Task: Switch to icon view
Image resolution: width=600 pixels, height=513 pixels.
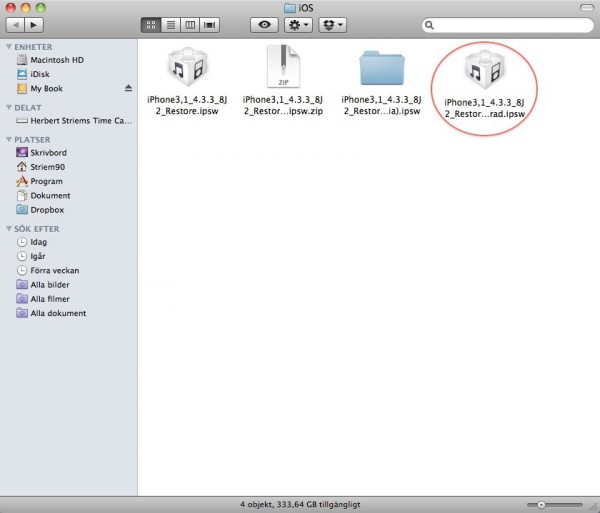Action: (x=151, y=25)
